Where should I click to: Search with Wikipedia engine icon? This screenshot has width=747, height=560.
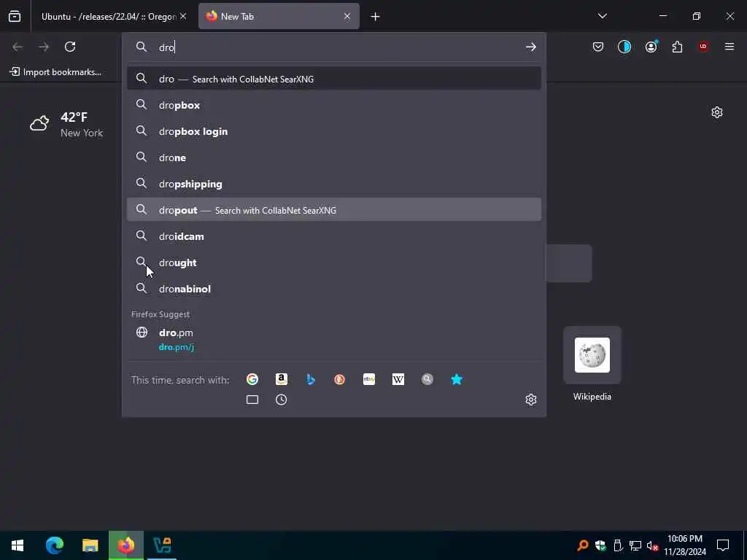coord(398,379)
